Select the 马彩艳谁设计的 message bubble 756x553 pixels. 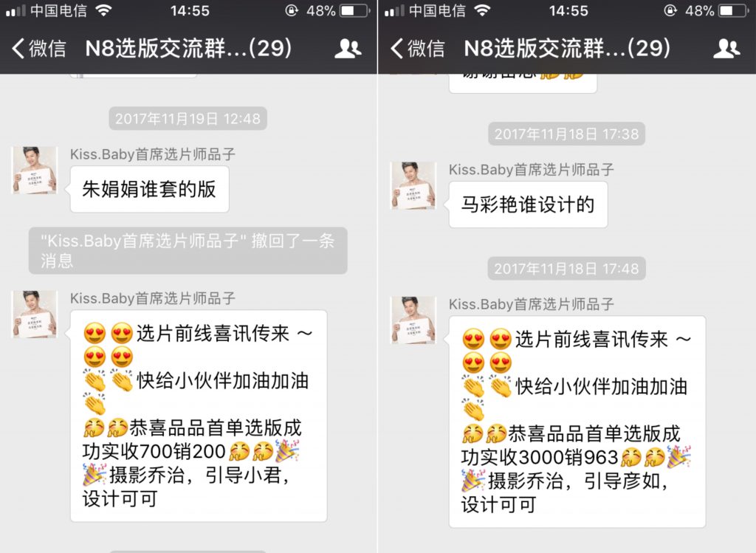(528, 205)
